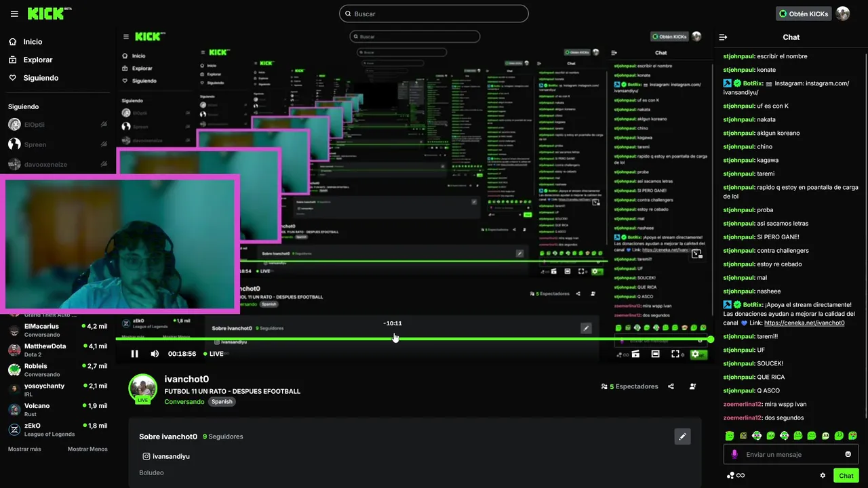Click the ivanchot0 streamer avatar with LIVE badge
Screen dimensions: 868x488
pos(143,388)
